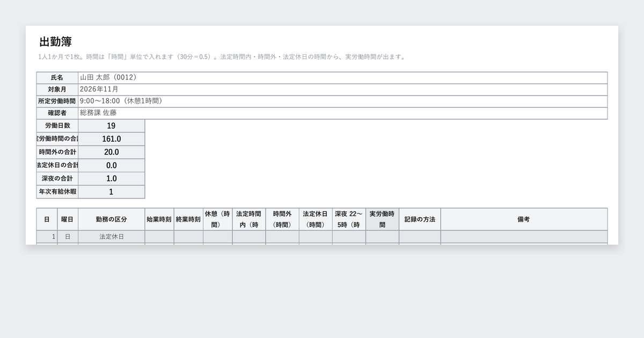Click the 氏名 field with 山田 太郎（0012）

pyautogui.click(x=343, y=78)
